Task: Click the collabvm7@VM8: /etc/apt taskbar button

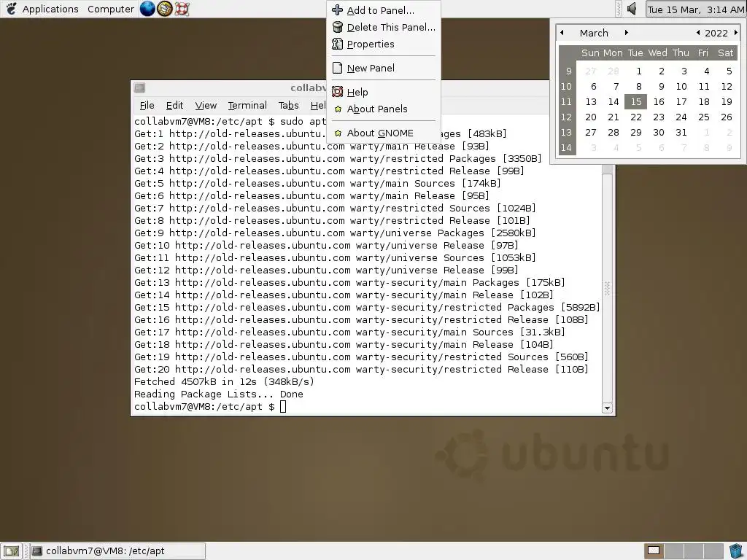Action: [x=117, y=551]
